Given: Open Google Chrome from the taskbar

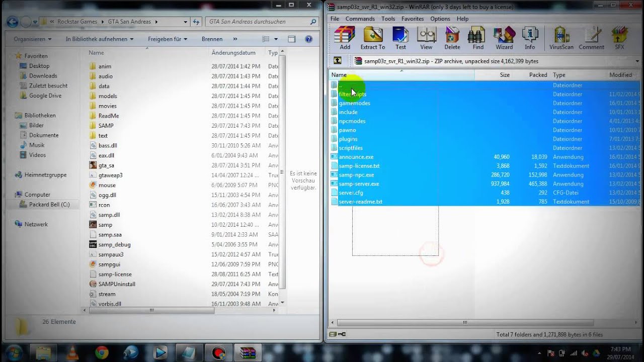Looking at the screenshot, I should pos(102,352).
